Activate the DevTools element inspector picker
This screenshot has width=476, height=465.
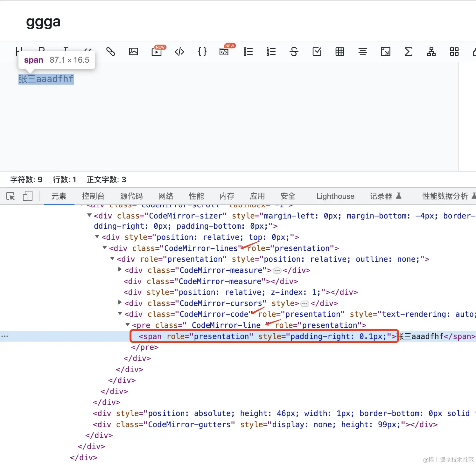[x=11, y=196]
